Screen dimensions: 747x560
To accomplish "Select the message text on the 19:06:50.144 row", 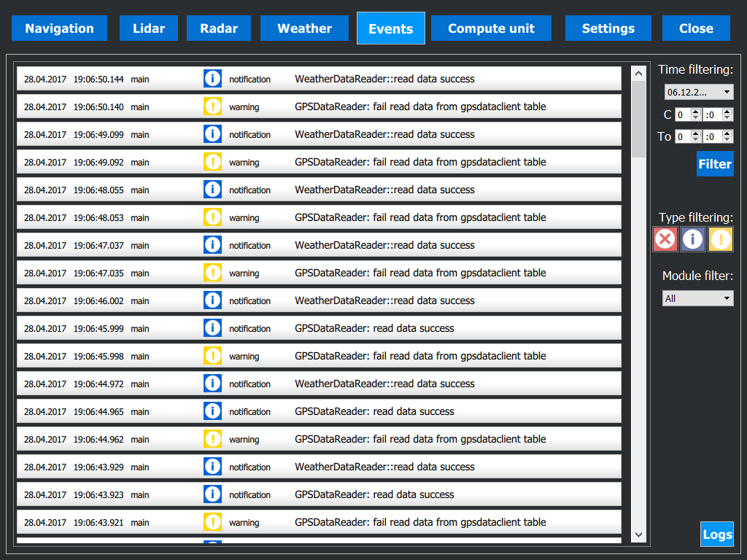I will coord(384,79).
